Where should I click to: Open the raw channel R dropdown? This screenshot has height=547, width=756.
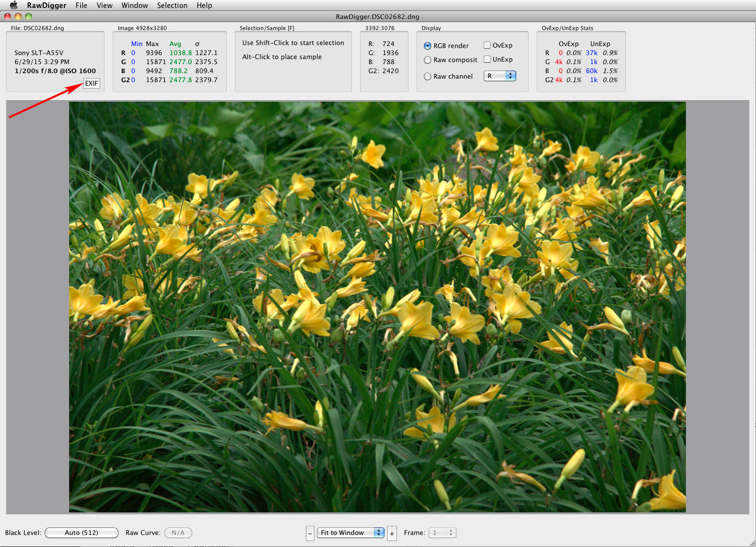[x=500, y=76]
